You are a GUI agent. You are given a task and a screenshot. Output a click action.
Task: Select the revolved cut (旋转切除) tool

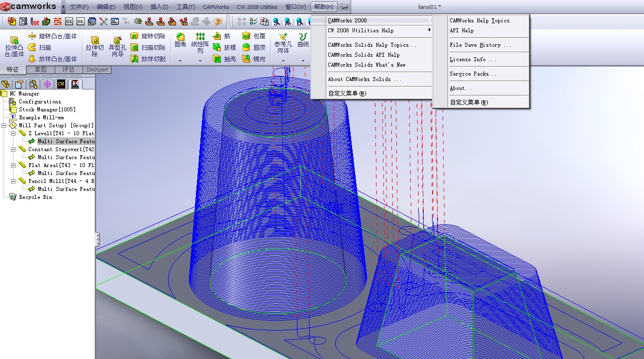(x=148, y=36)
